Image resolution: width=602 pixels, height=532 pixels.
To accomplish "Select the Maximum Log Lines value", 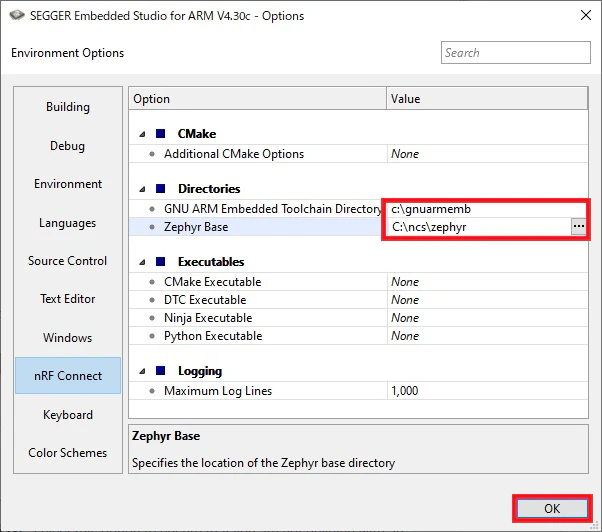I will click(x=487, y=391).
